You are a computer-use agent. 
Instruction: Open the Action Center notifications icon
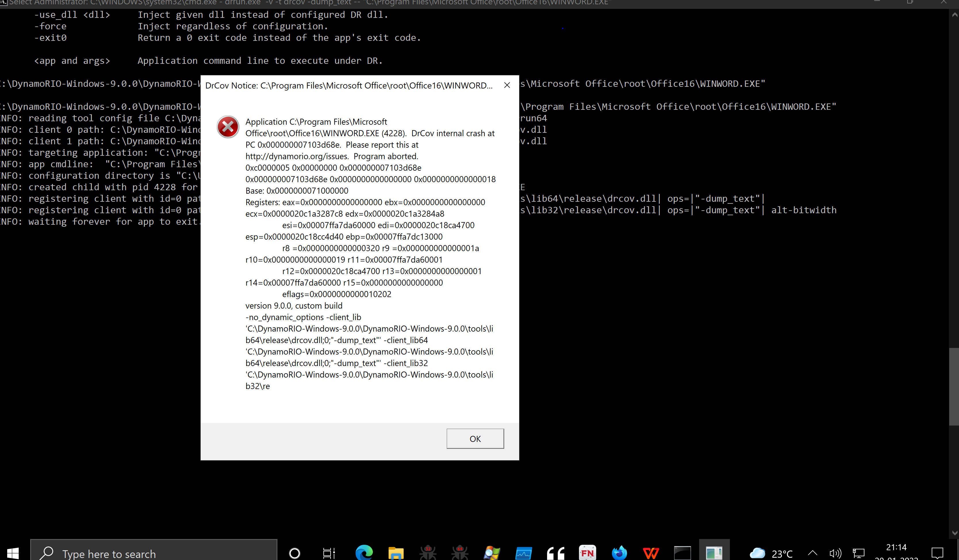point(937,553)
